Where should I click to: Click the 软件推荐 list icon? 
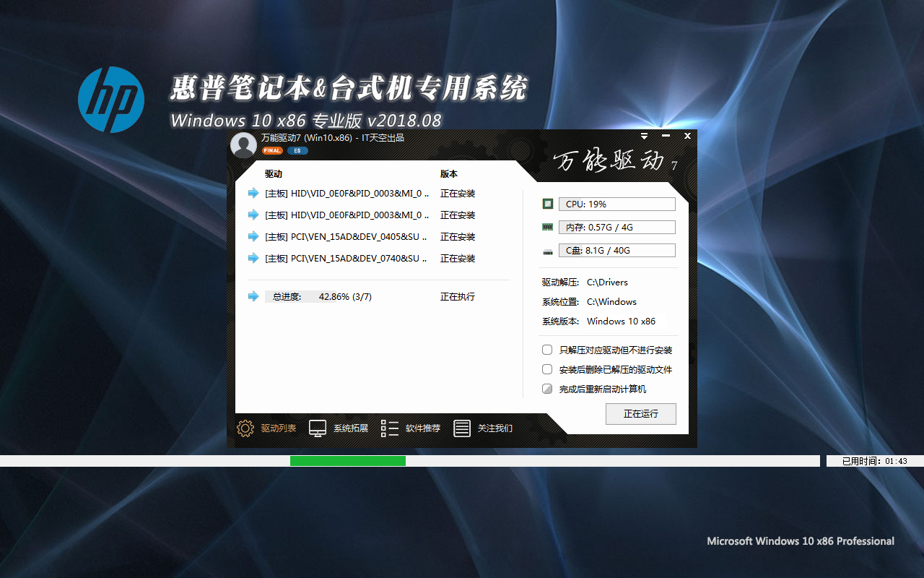[390, 428]
